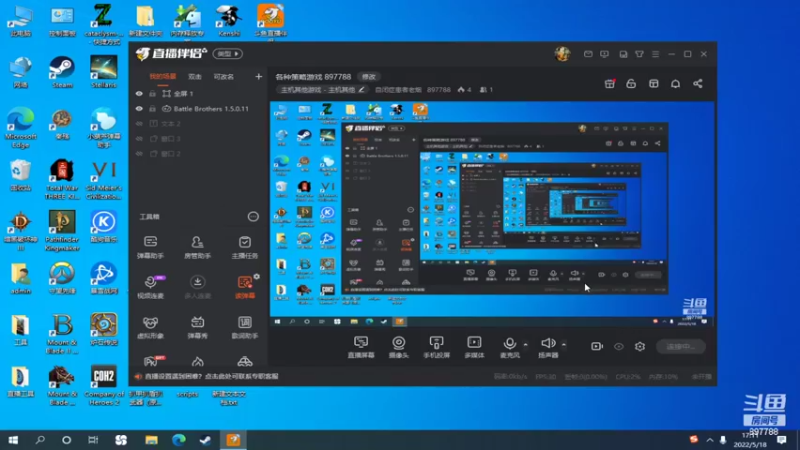Image resolution: width=800 pixels, height=450 pixels.
Task: Select the 可改名 scene tab
Action: [223, 77]
